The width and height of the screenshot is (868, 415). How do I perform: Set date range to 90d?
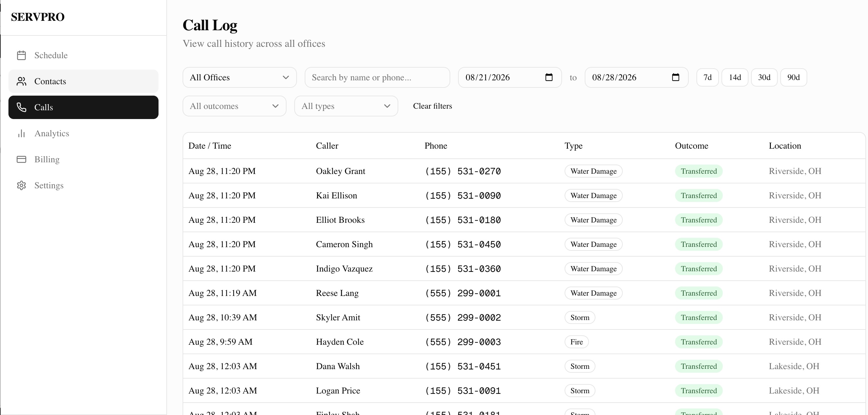tap(794, 78)
